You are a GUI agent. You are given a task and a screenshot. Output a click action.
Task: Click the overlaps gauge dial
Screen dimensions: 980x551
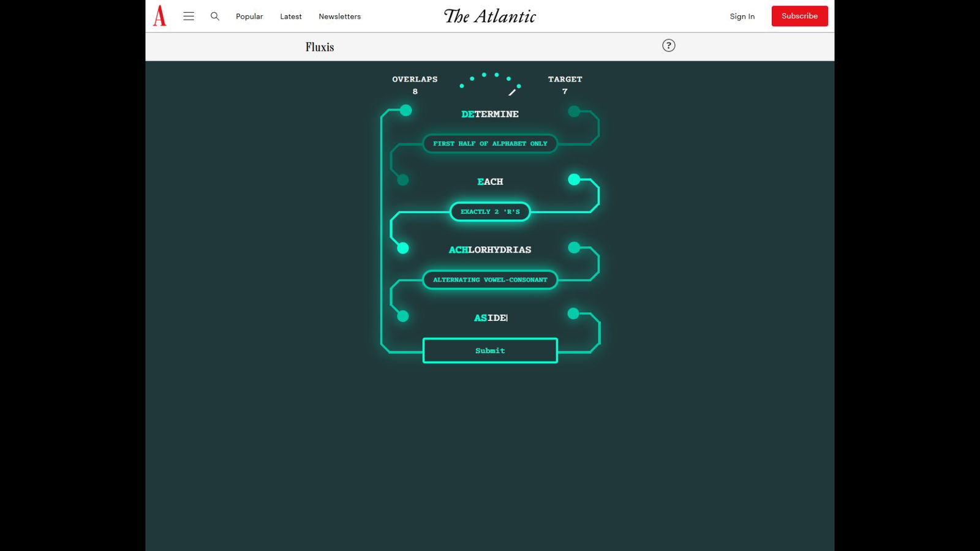pyautogui.click(x=490, y=84)
